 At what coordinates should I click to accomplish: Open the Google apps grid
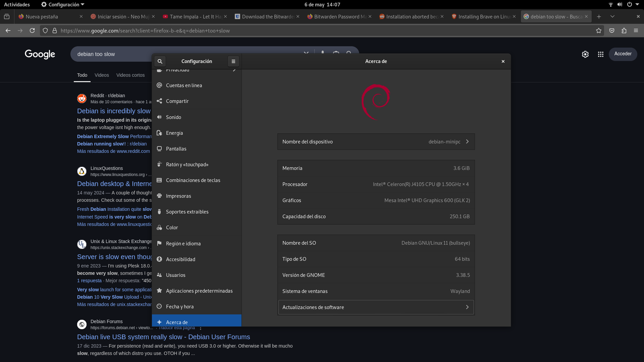[601, 54]
